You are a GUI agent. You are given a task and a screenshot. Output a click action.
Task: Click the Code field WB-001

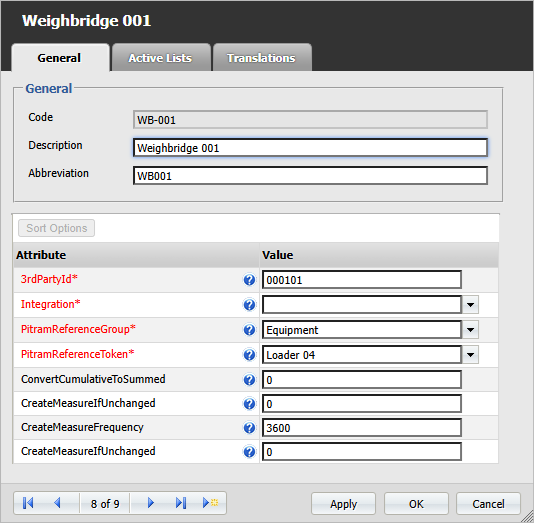[x=310, y=120]
